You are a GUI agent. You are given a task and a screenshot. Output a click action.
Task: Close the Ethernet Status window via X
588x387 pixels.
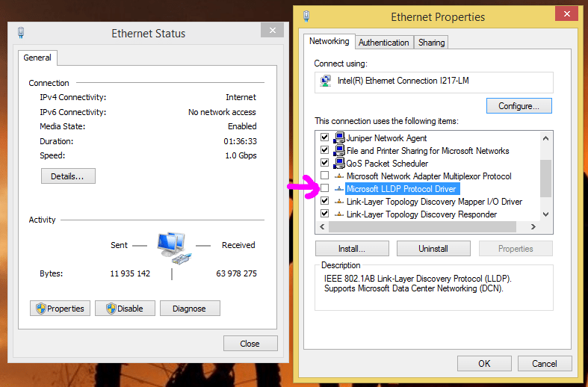click(x=273, y=30)
